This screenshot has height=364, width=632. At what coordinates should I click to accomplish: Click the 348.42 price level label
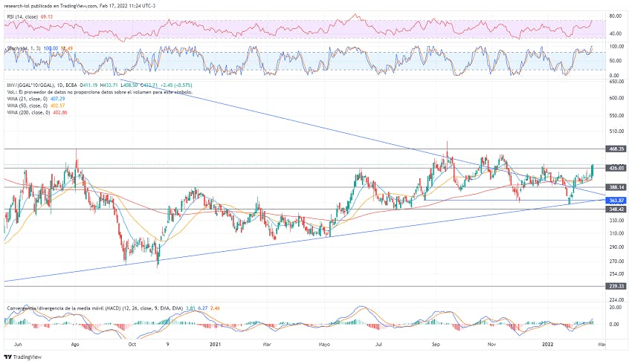616,209
